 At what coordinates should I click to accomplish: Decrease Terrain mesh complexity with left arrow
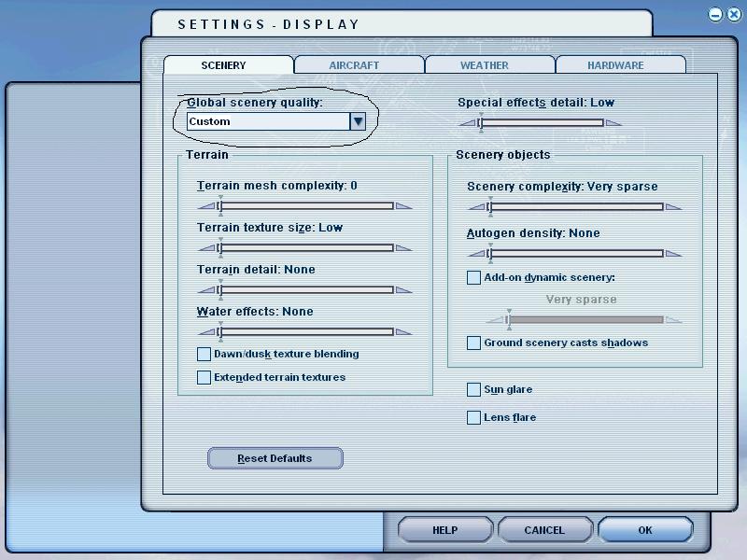[206, 205]
